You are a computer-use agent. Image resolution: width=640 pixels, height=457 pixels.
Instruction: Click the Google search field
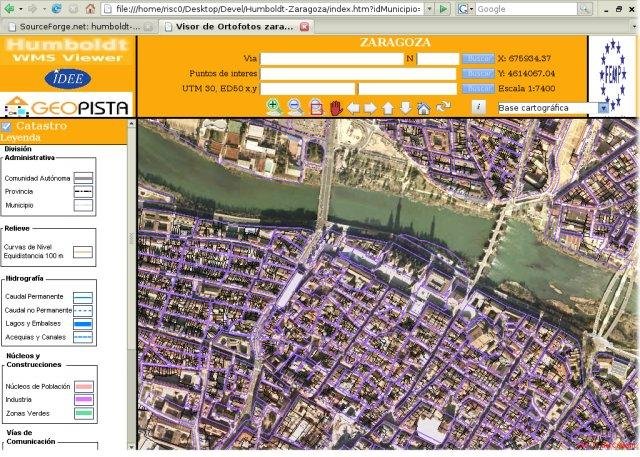[x=526, y=9]
